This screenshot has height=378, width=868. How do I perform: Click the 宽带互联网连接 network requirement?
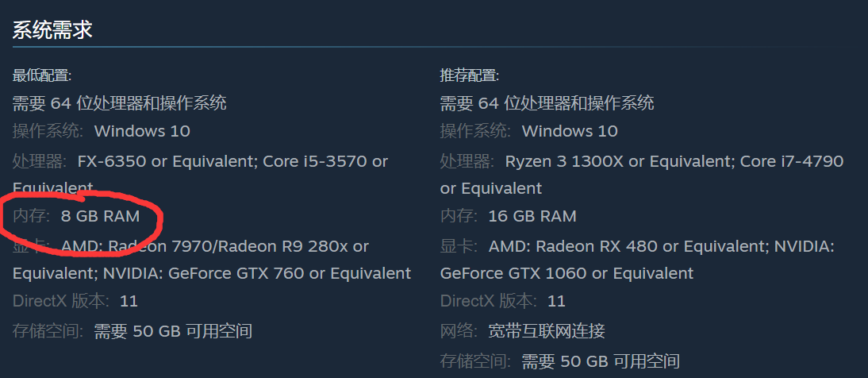click(x=547, y=331)
